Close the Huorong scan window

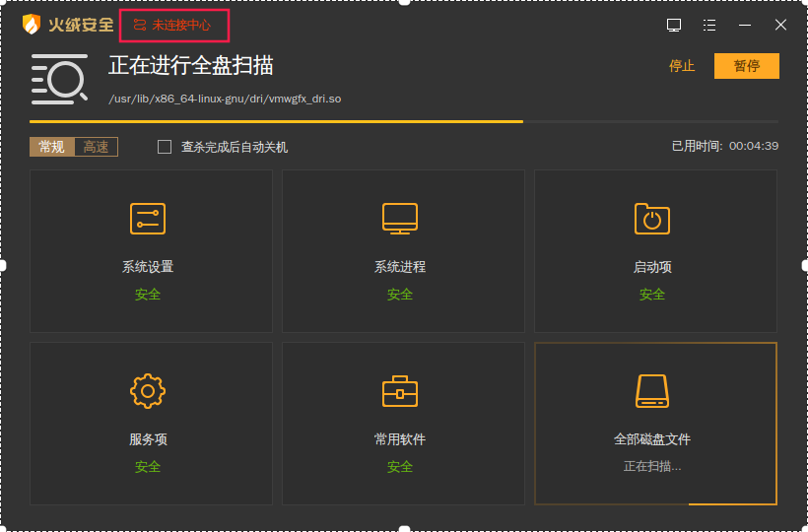[780, 25]
